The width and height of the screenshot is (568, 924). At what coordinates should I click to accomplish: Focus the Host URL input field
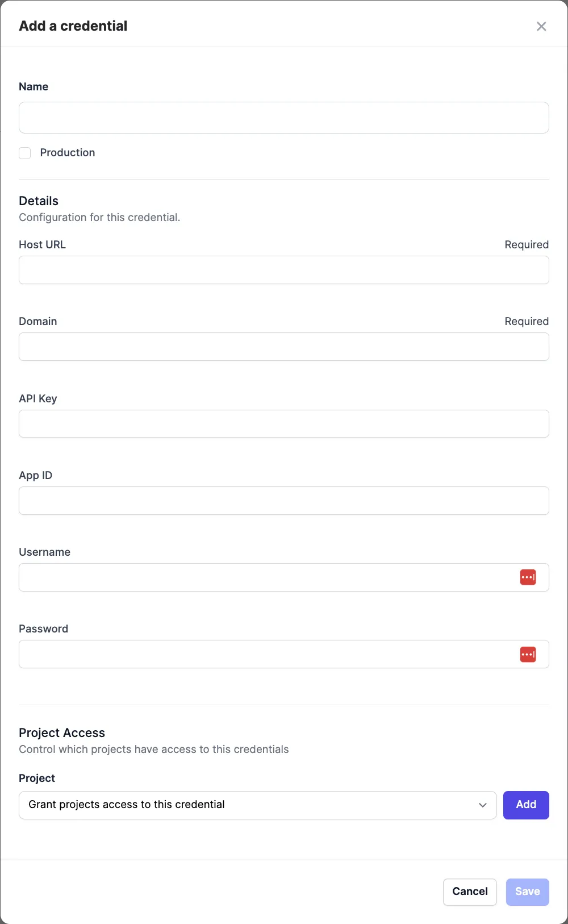coord(284,270)
